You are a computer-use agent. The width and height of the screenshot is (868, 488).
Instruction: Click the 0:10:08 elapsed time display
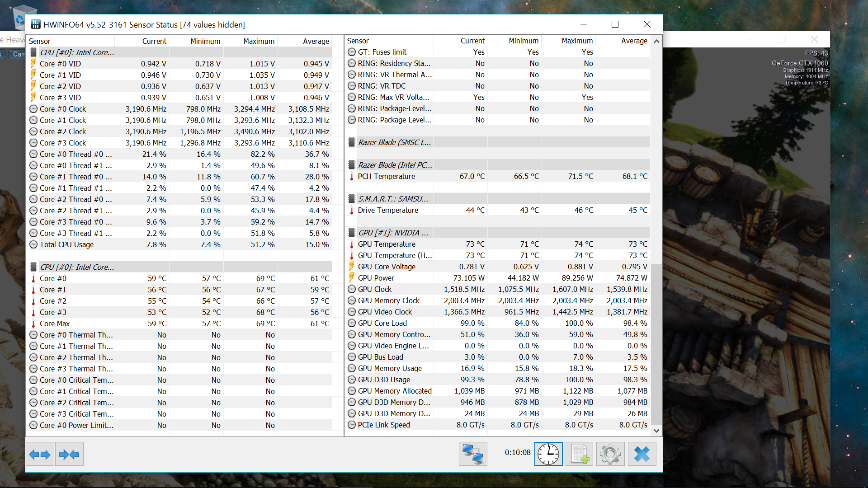pyautogui.click(x=518, y=452)
